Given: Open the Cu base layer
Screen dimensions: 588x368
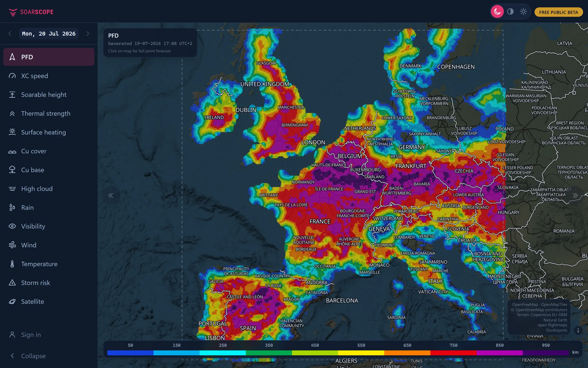Looking at the screenshot, I should click(x=49, y=170).
